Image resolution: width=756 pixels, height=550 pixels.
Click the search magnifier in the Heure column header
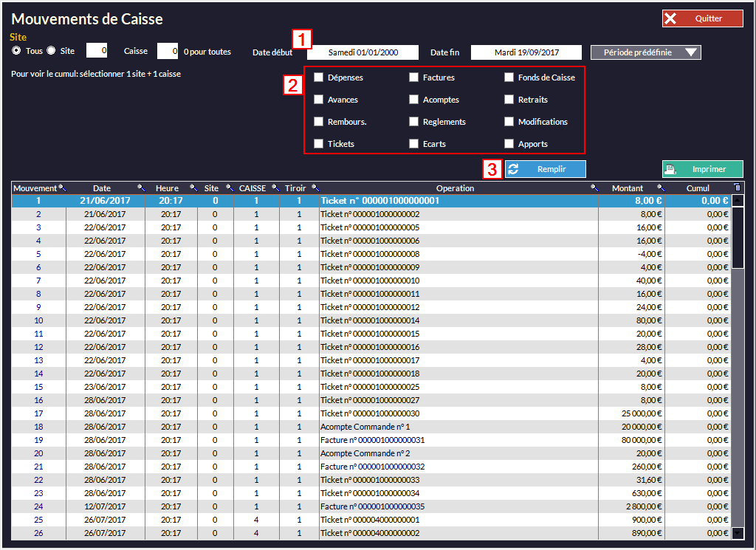[x=193, y=188]
